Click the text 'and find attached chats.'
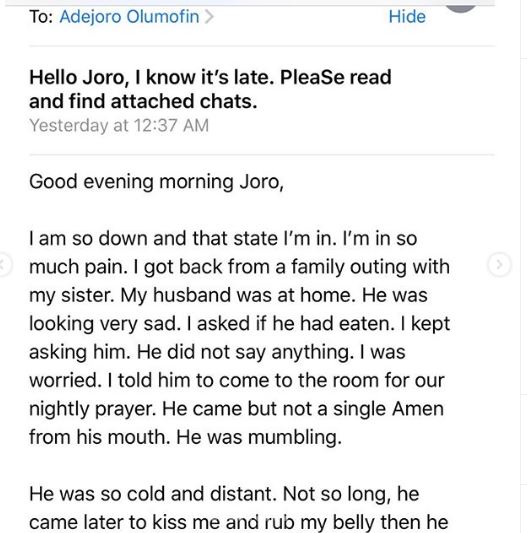This screenshot has width=527, height=533. (143, 102)
